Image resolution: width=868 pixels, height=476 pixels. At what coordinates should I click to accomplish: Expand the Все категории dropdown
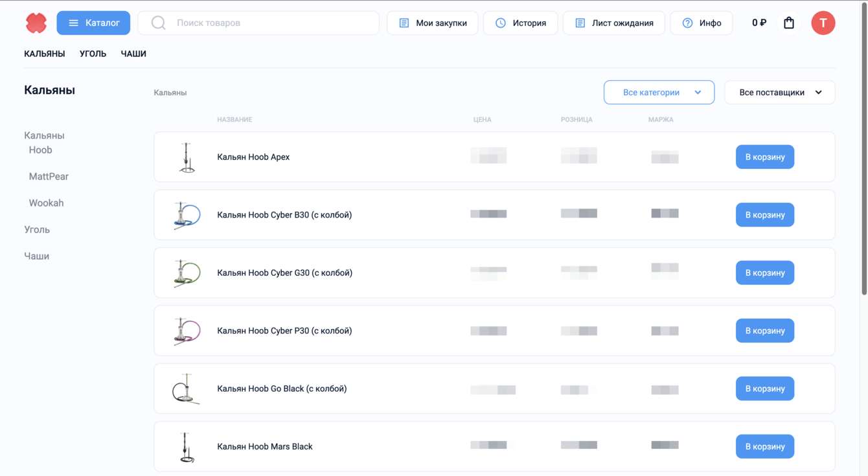pos(659,93)
